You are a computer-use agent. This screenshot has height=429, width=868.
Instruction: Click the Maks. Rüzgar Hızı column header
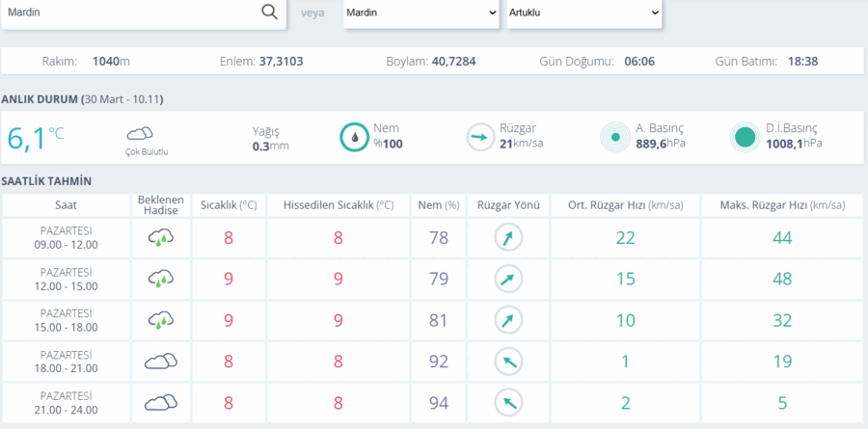[x=782, y=205]
